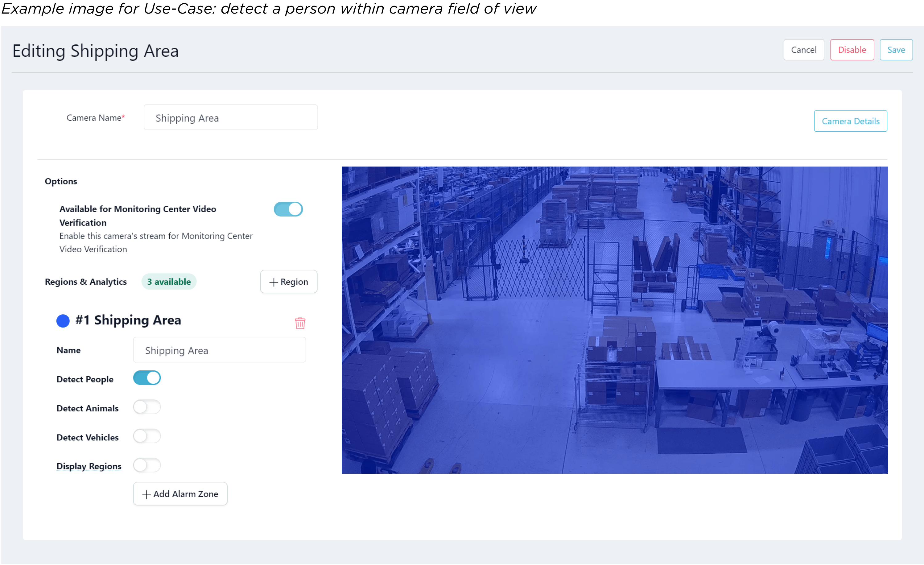Delete the #1 Shipping Area region via trash icon

(300, 323)
